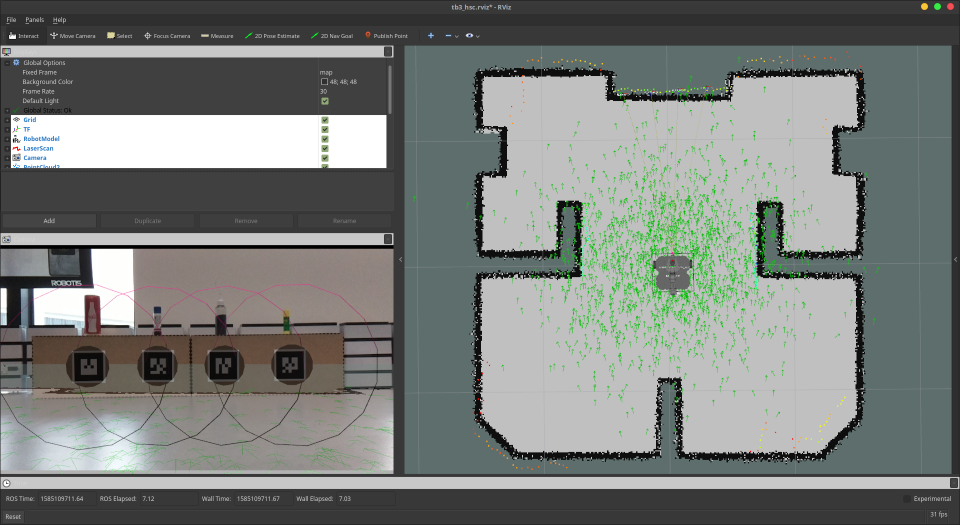The width and height of the screenshot is (960, 525).
Task: Disable the Camera display checkbox
Action: [x=324, y=158]
